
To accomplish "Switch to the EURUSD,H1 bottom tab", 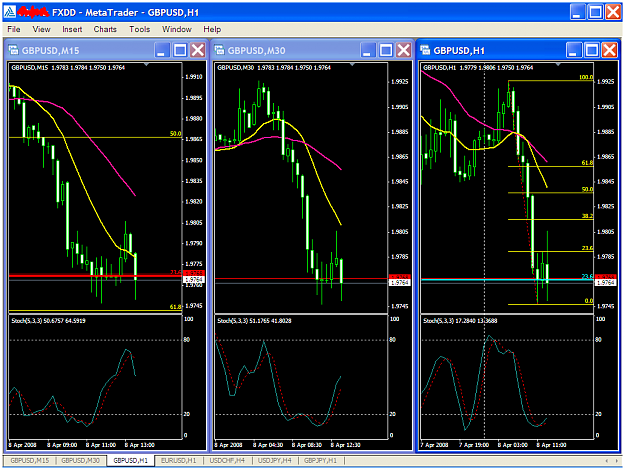I will point(179,460).
